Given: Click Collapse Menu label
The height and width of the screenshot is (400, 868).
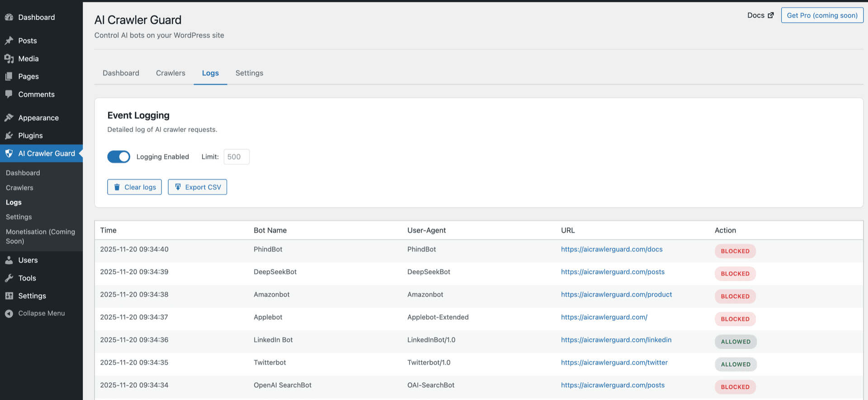Looking at the screenshot, I should pyautogui.click(x=42, y=313).
